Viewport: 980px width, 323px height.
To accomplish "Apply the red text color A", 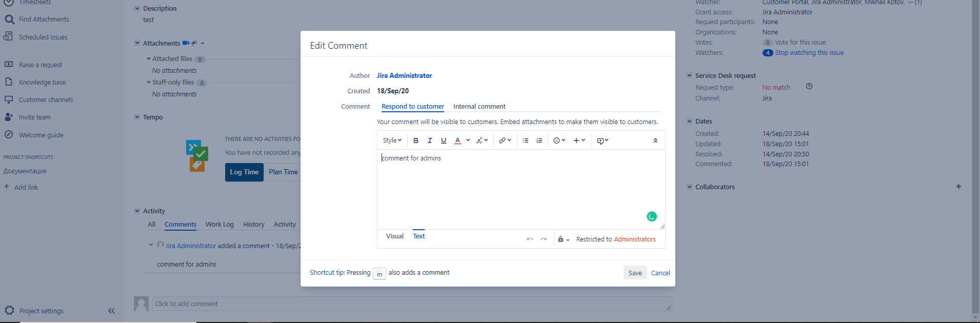I will point(457,140).
